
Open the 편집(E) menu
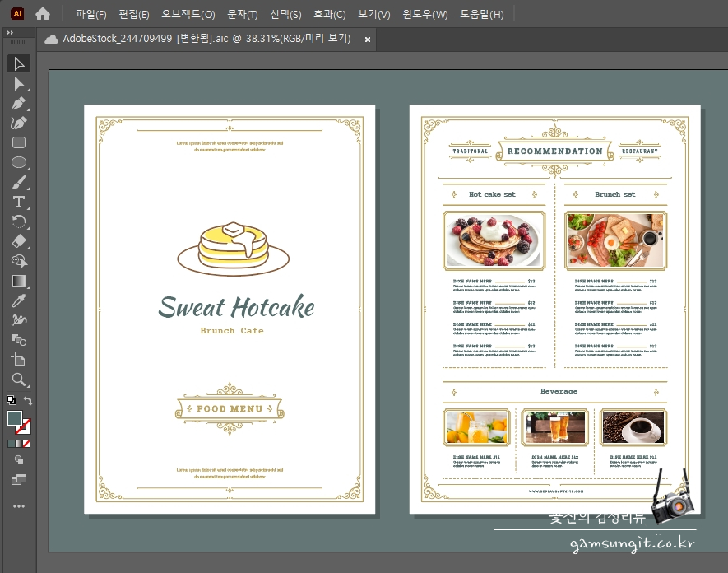(x=134, y=14)
